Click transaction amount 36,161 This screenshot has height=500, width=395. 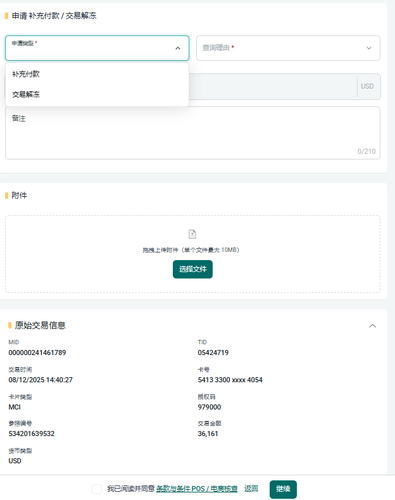[208, 434]
